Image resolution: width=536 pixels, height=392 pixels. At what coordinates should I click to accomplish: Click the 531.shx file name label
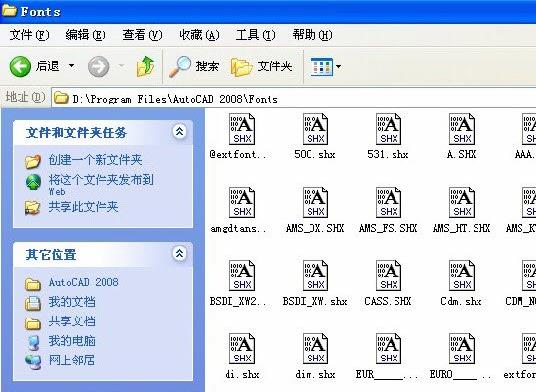point(388,154)
